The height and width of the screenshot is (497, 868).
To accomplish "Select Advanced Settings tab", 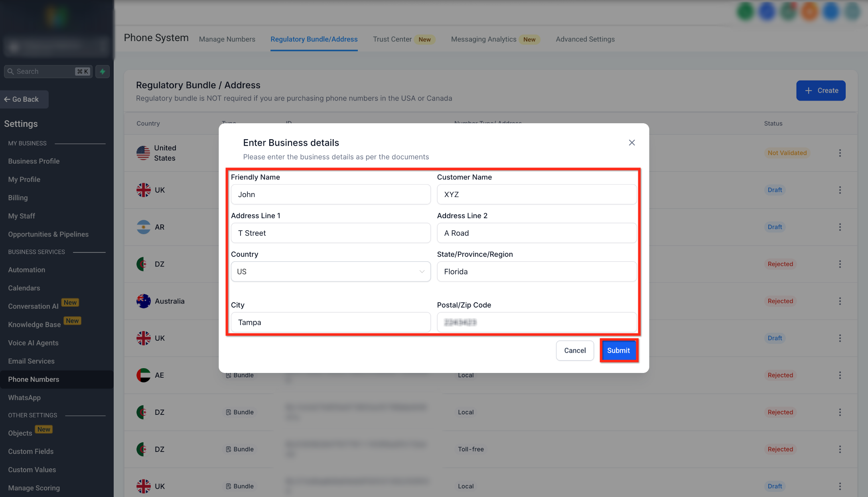I will [x=585, y=39].
